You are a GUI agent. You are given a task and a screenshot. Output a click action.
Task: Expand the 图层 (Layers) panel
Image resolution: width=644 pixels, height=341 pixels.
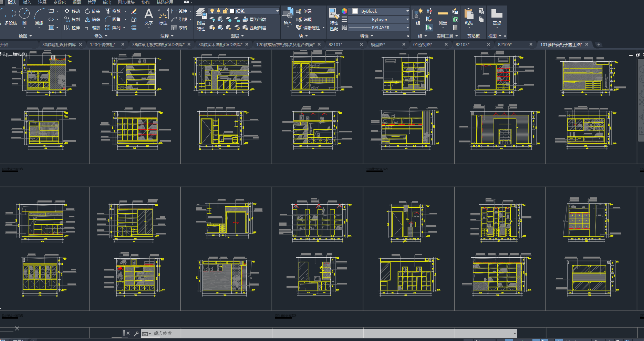(237, 36)
